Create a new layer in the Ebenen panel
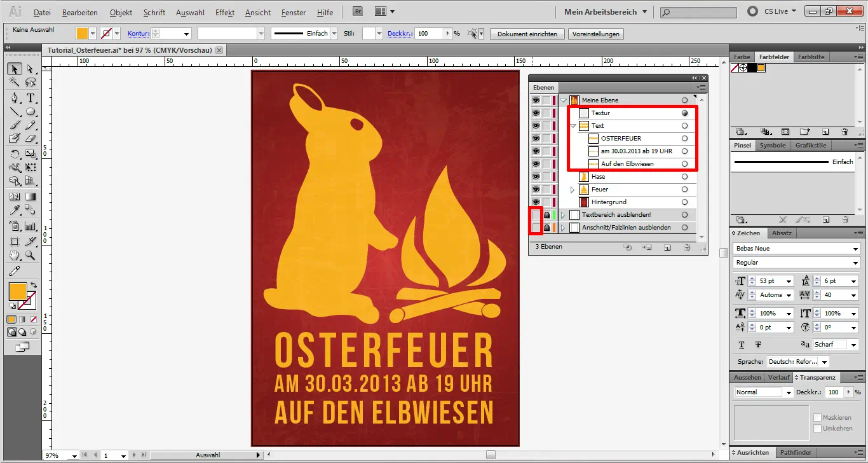 (x=667, y=246)
